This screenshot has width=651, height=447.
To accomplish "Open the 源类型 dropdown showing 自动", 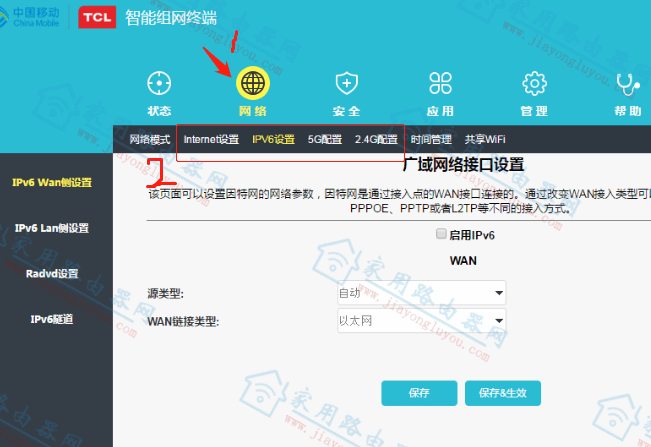I will [422, 293].
